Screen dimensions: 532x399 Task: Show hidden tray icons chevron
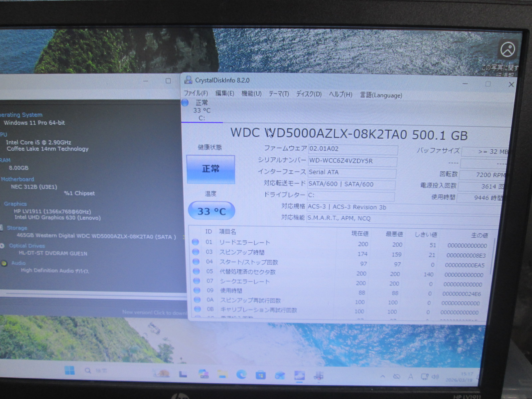[383, 376]
